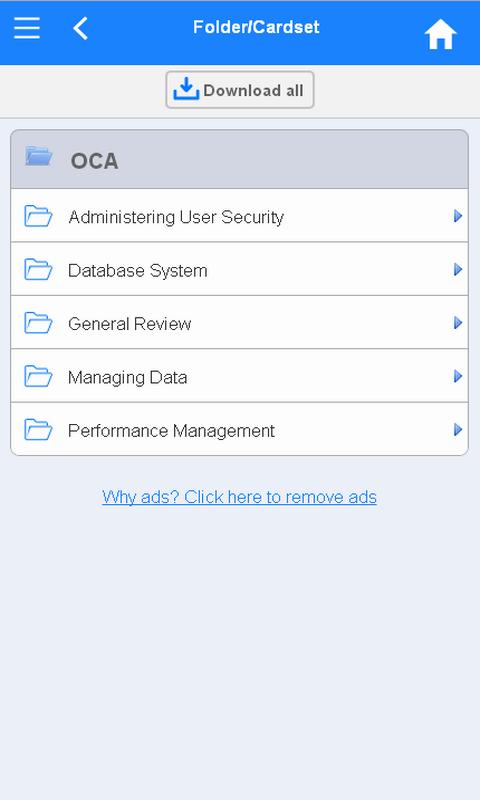Expand Administering User Security arrow

coord(458,216)
